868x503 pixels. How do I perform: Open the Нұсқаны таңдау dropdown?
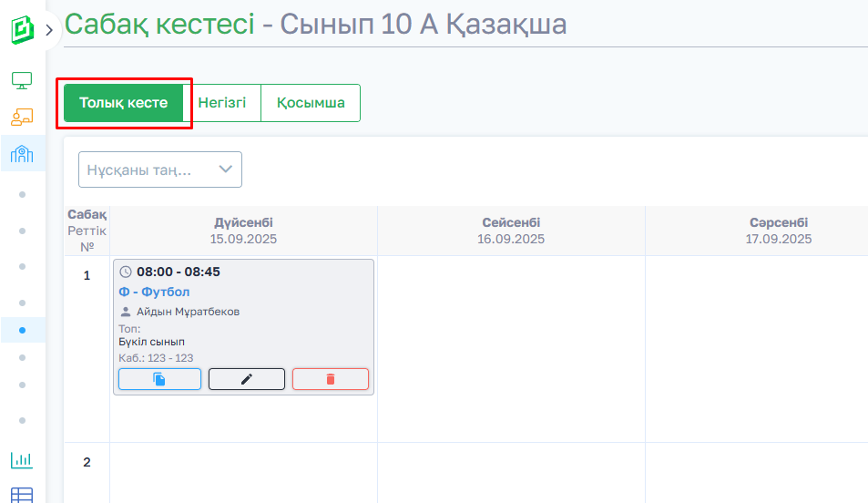click(x=160, y=169)
